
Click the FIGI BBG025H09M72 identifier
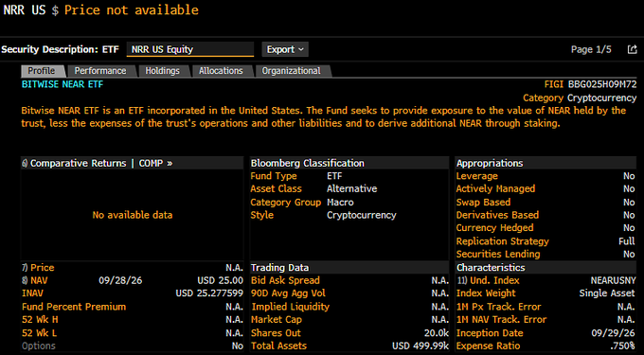[x=590, y=85]
